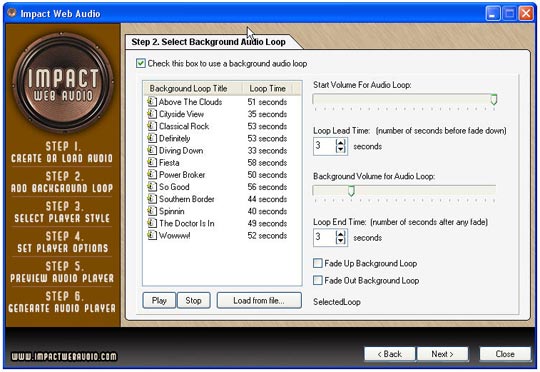Select The Doctor Is In loop title

[187, 223]
